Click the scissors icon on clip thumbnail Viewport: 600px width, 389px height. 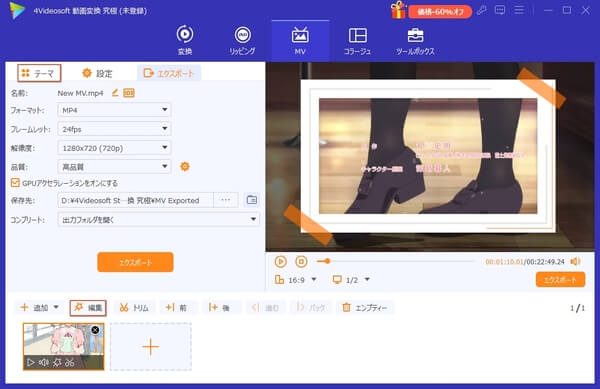[x=70, y=362]
